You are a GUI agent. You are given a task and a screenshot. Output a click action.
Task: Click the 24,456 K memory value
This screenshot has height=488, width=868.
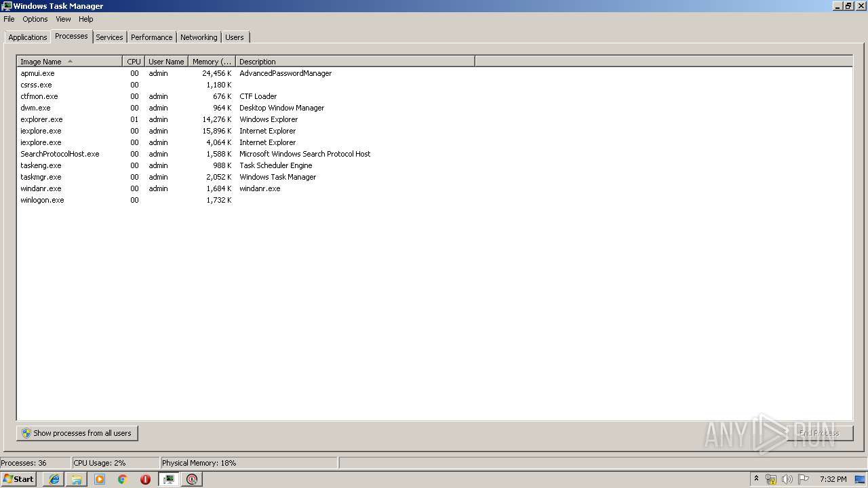coord(217,73)
